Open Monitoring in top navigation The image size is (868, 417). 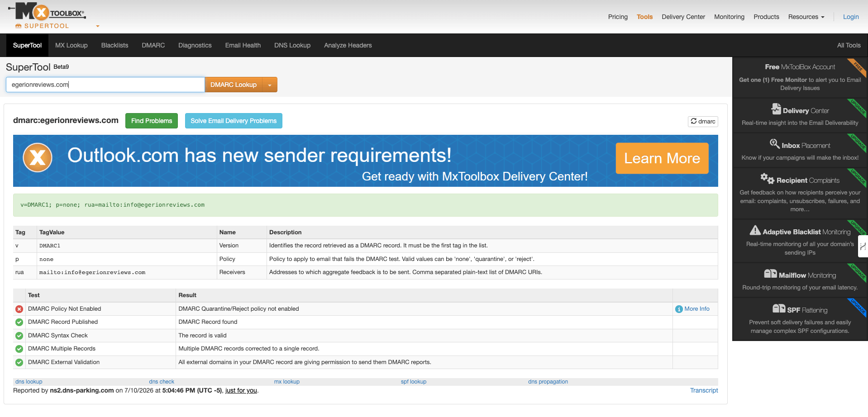click(x=729, y=17)
